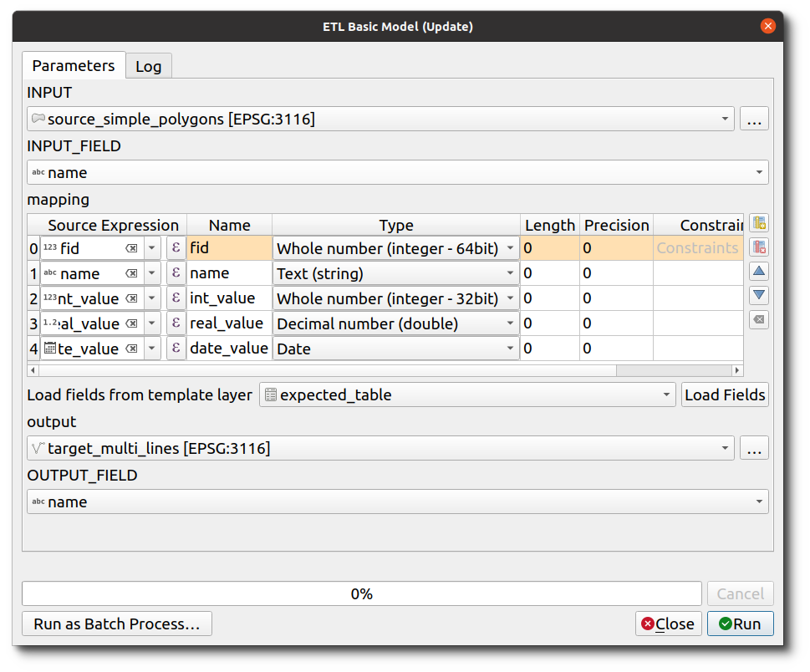810x672 pixels.
Task: Click the Length cell for int_value
Action: click(x=548, y=298)
